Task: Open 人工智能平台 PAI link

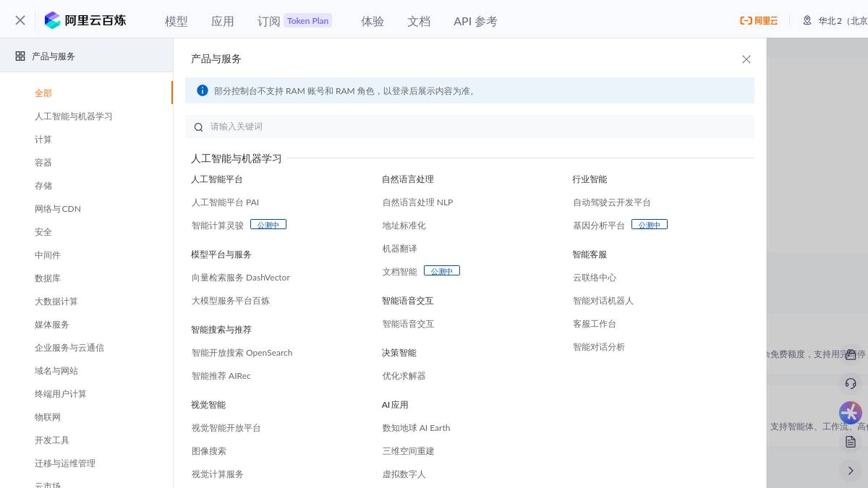Action: coord(225,202)
